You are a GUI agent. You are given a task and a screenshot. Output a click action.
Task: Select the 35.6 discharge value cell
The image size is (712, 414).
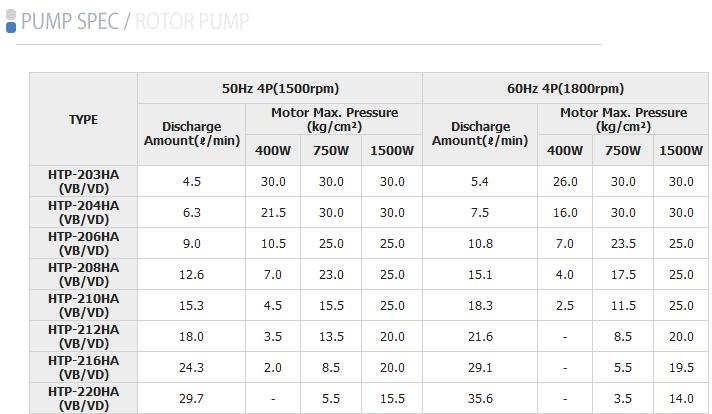(x=480, y=398)
